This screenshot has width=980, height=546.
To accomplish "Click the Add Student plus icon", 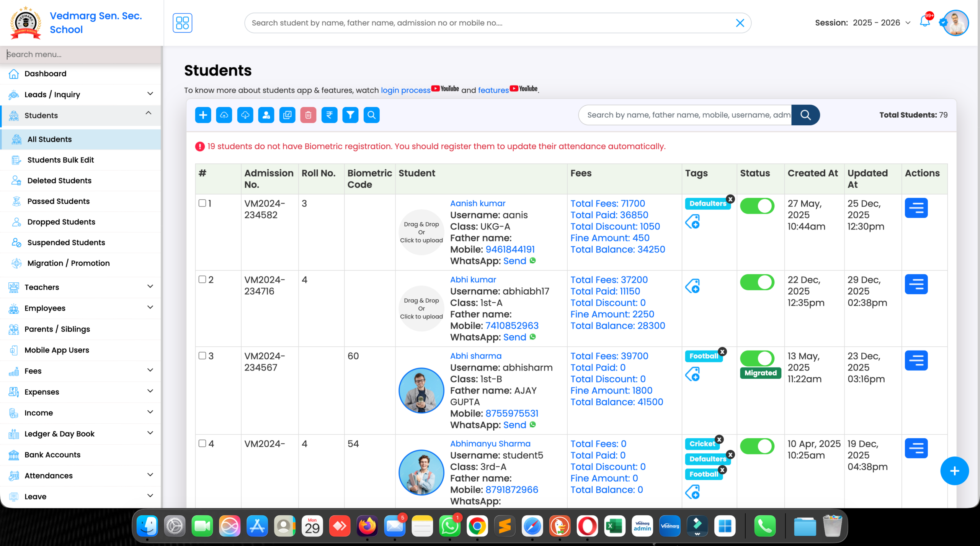I will (x=203, y=115).
